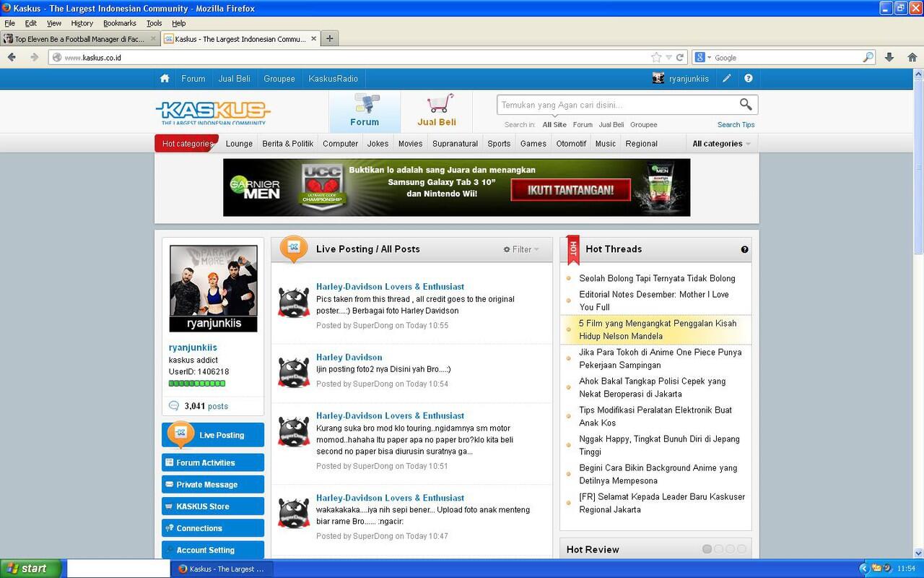Go to Firefox home page icon

coord(912,57)
